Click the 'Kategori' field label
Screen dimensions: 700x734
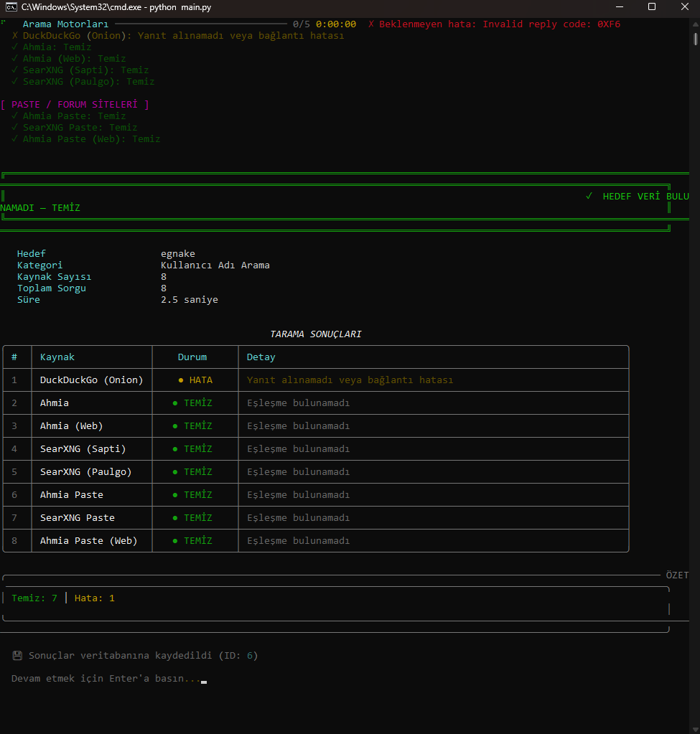point(39,265)
